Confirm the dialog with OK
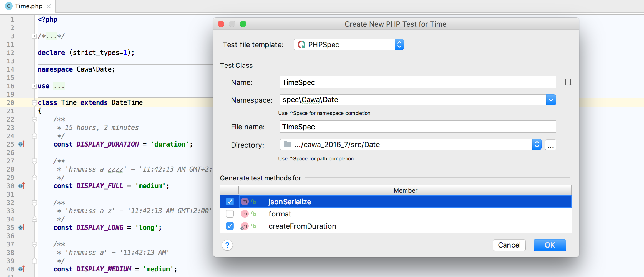The image size is (644, 277). pyautogui.click(x=549, y=245)
